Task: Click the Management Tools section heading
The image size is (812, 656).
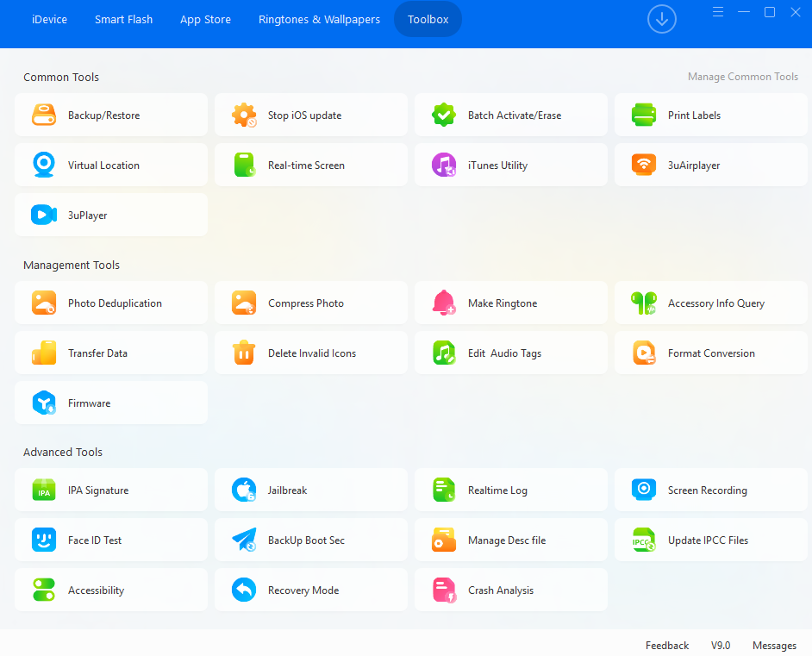Action: 72,266
